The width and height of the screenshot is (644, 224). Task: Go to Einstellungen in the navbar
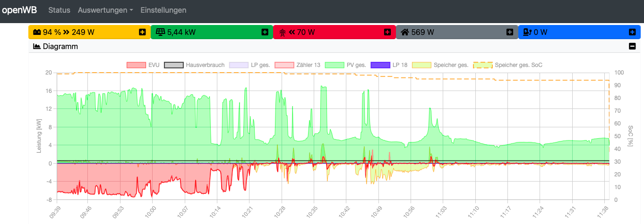(163, 10)
